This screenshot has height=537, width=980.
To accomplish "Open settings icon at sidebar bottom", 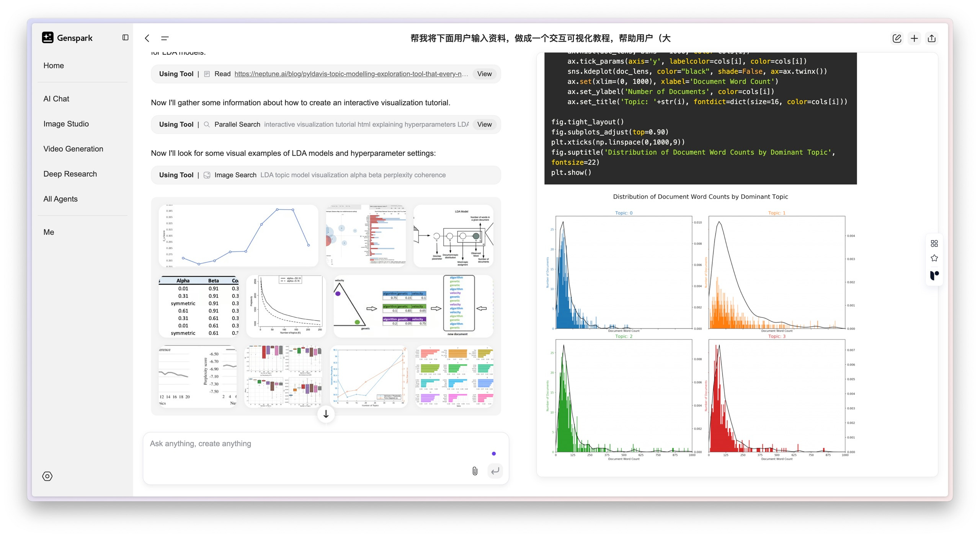I will point(47,476).
